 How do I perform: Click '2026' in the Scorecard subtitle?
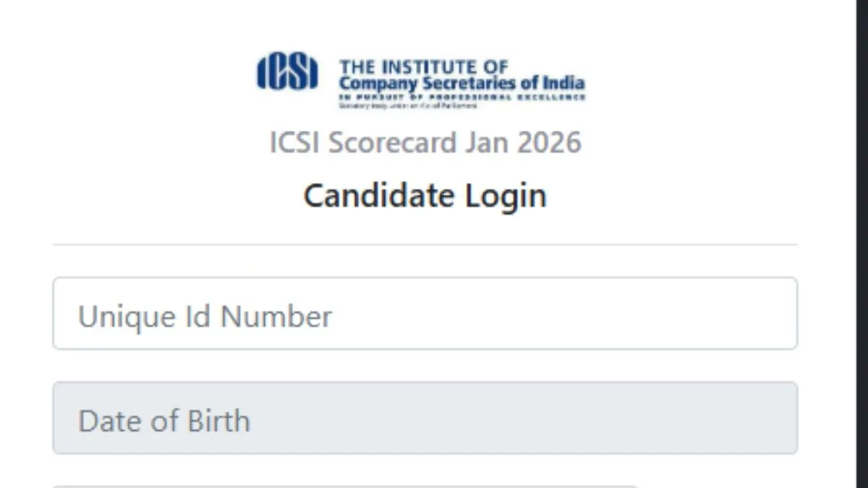pos(549,142)
